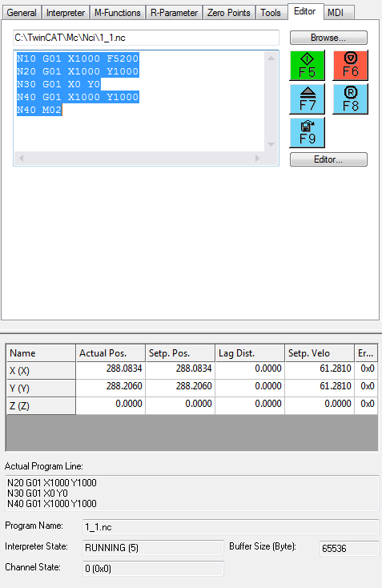Click the Name column header
The height and width of the screenshot is (588, 382).
[41, 353]
